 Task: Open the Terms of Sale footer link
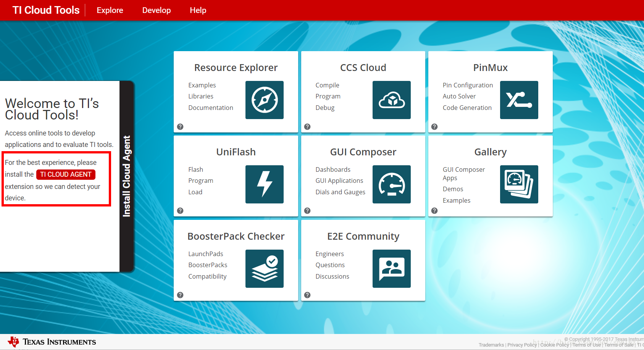pyautogui.click(x=619, y=345)
